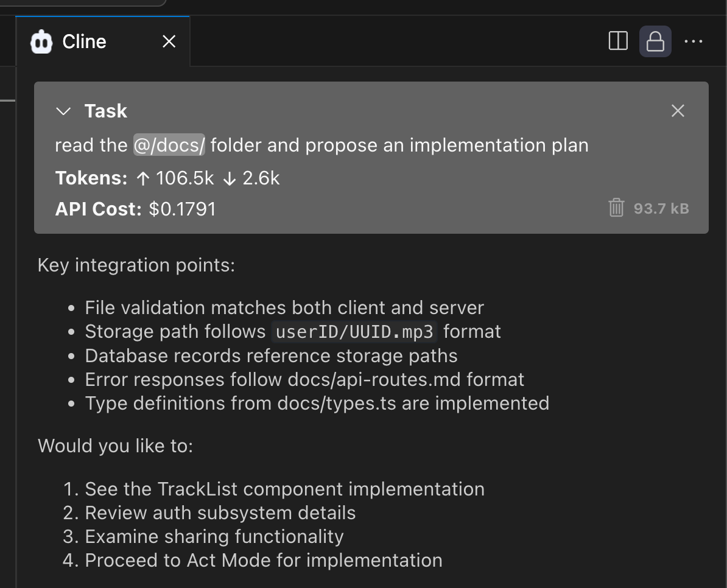This screenshot has height=588, width=727.
Task: Click the 93.7 kB task size label
Action: coord(661,209)
